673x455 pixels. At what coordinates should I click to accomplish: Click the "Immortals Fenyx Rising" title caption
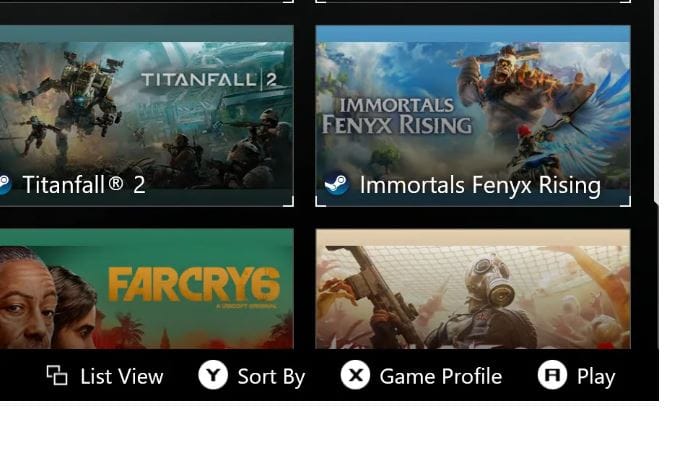pos(480,185)
